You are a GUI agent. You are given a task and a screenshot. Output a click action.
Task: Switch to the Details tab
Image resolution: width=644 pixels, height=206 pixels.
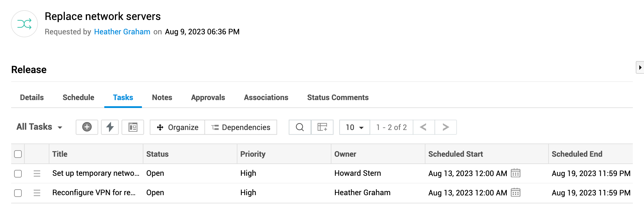coord(32,97)
